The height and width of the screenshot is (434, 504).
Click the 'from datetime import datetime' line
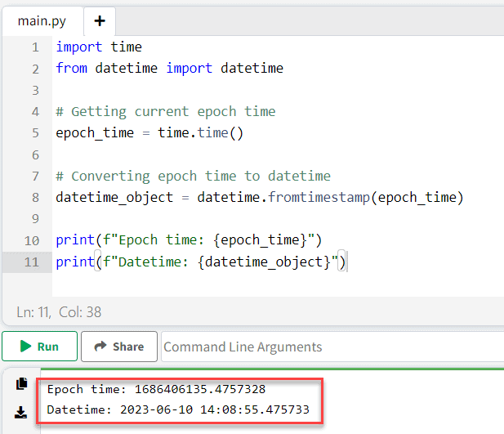pyautogui.click(x=169, y=68)
